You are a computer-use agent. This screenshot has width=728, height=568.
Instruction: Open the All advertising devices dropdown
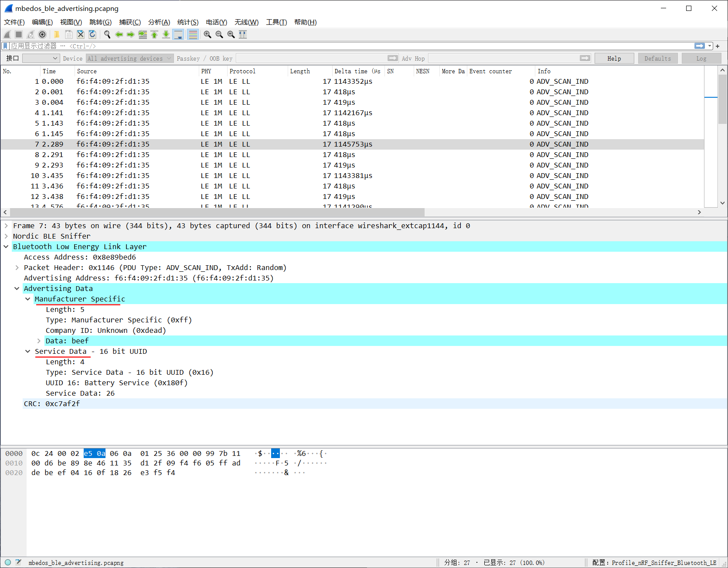[129, 58]
